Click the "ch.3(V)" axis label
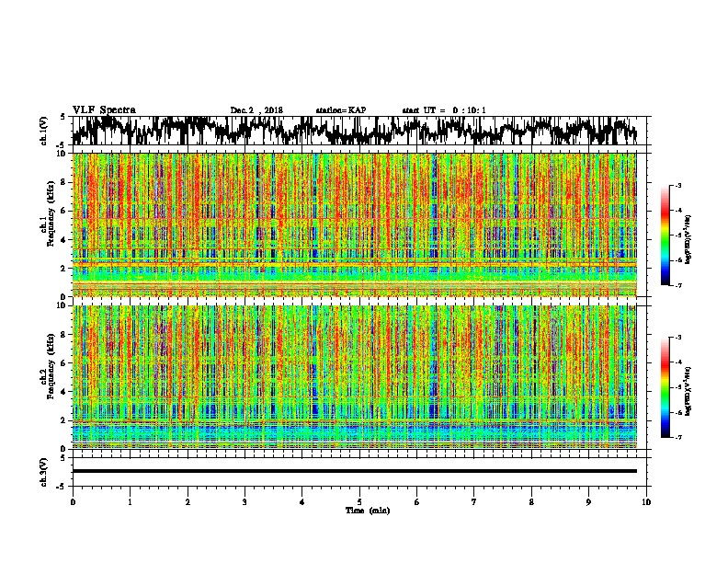Image resolution: width=728 pixels, height=563 pixels. click(43, 472)
